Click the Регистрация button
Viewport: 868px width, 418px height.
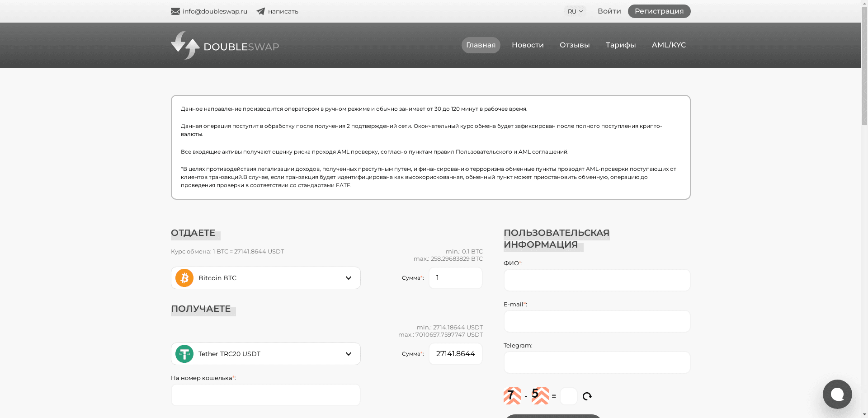(x=659, y=11)
